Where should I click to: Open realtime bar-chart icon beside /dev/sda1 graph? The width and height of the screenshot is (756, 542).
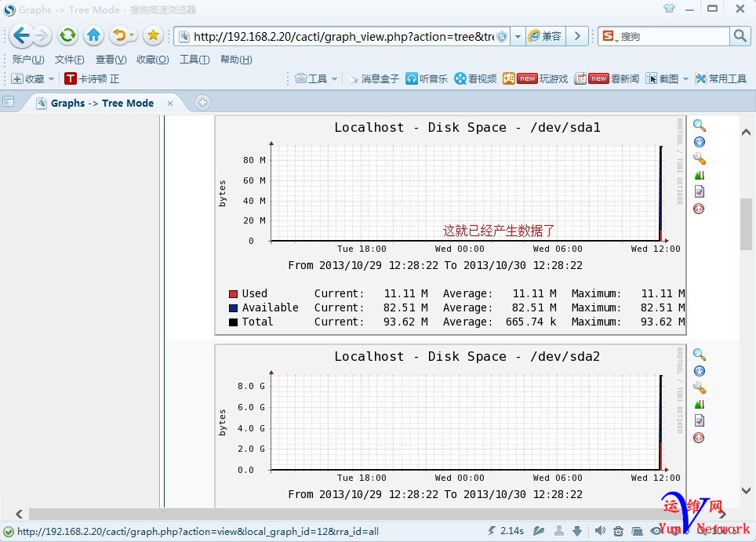tap(699, 175)
